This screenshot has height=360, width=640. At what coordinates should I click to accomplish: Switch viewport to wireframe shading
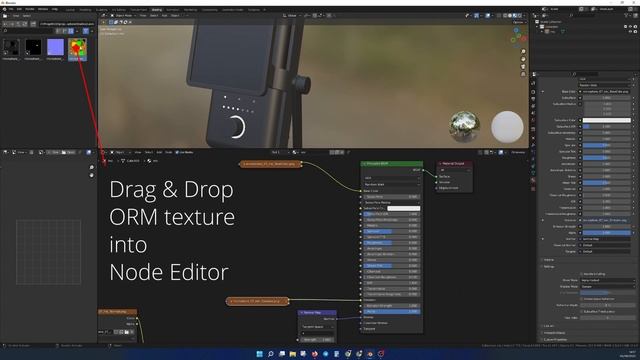tap(505, 16)
